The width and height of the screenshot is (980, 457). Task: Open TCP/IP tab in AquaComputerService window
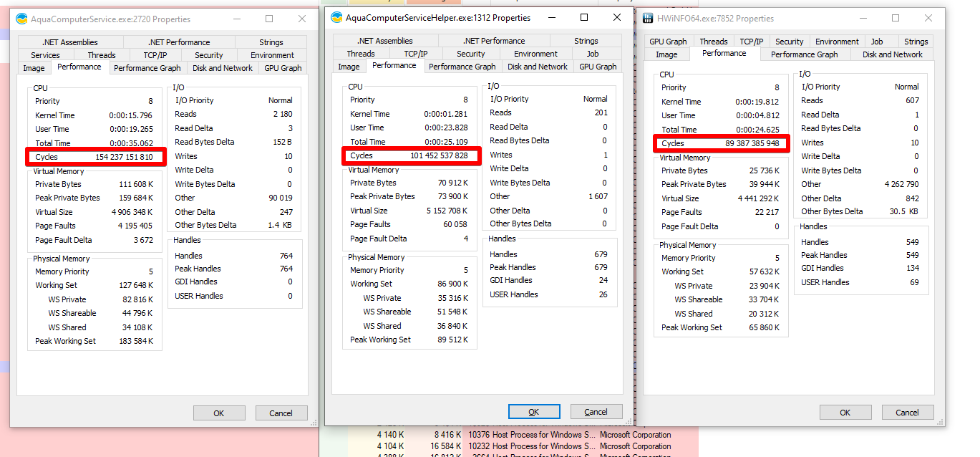(155, 55)
